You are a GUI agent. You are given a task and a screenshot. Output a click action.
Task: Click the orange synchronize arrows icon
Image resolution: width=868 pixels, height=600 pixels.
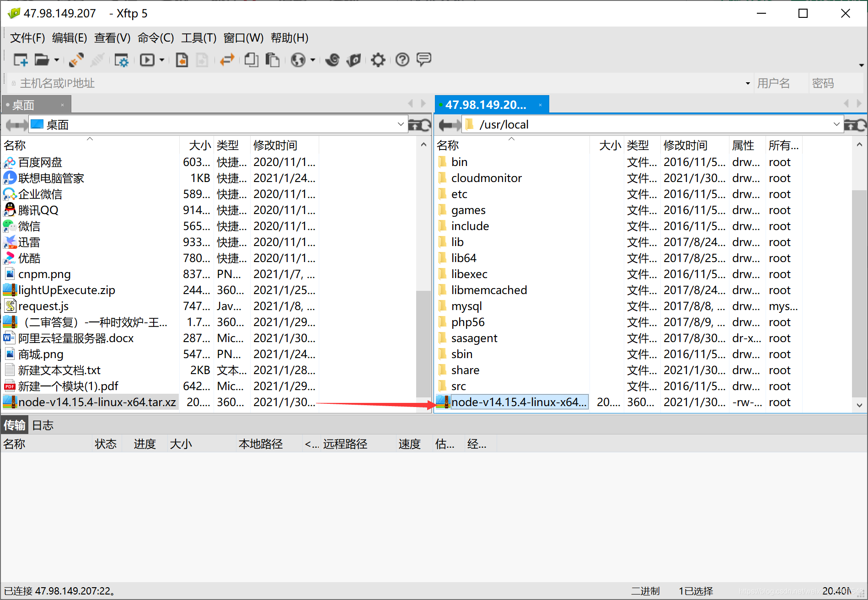click(227, 60)
